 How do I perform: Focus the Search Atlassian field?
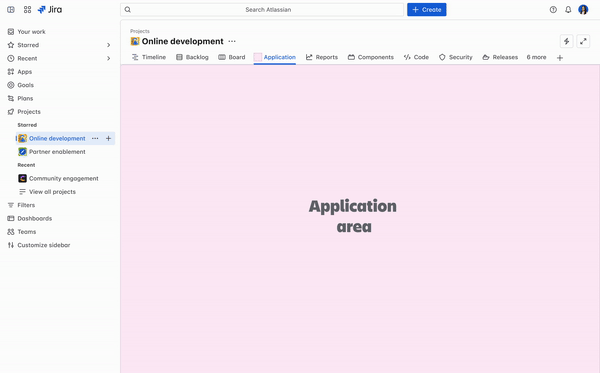262,10
